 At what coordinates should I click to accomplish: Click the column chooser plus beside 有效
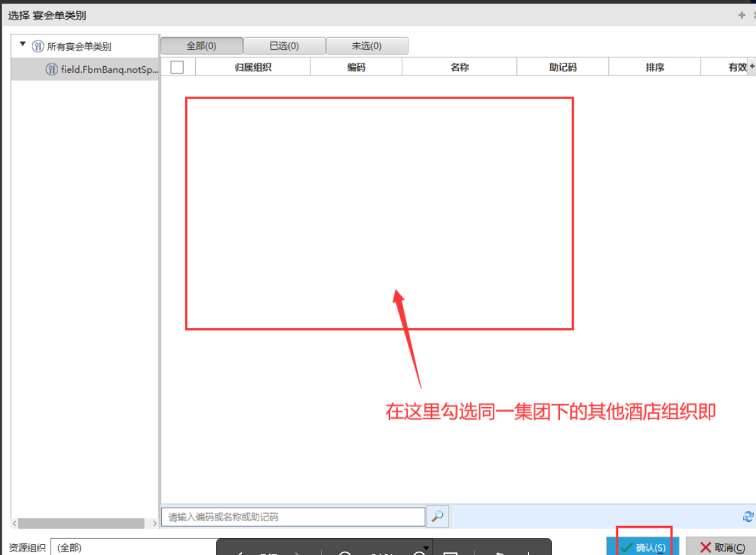coord(752,66)
